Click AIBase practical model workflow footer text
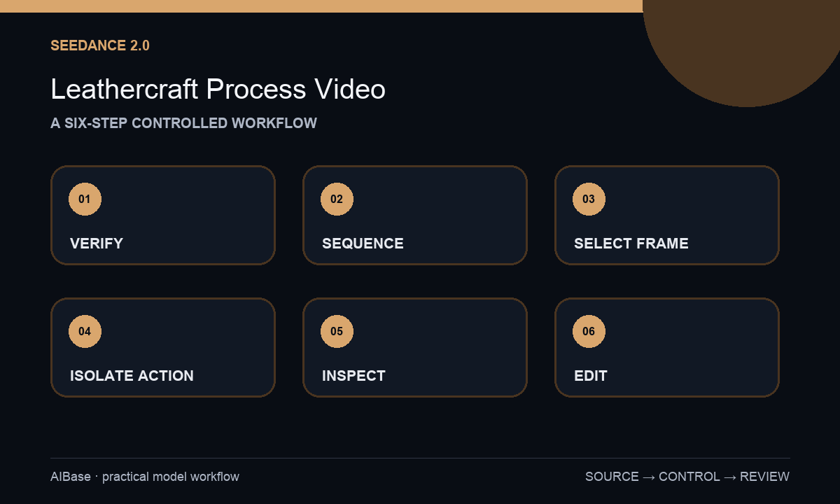 tap(145, 477)
